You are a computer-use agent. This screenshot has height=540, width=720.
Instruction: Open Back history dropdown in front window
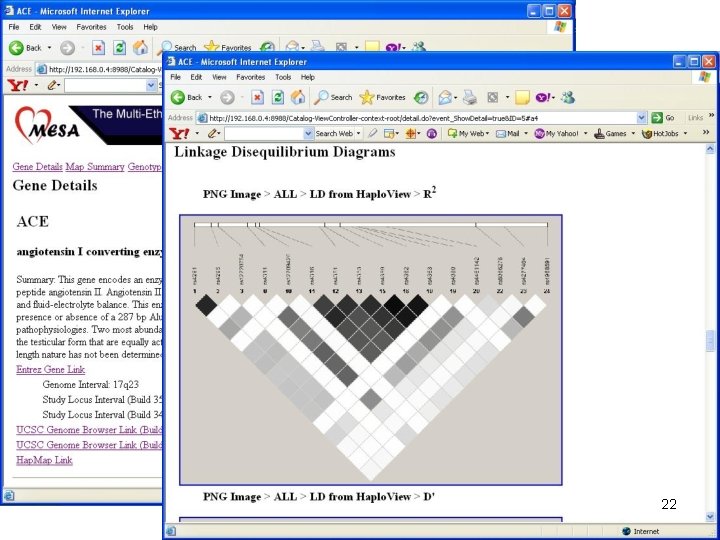pos(210,97)
